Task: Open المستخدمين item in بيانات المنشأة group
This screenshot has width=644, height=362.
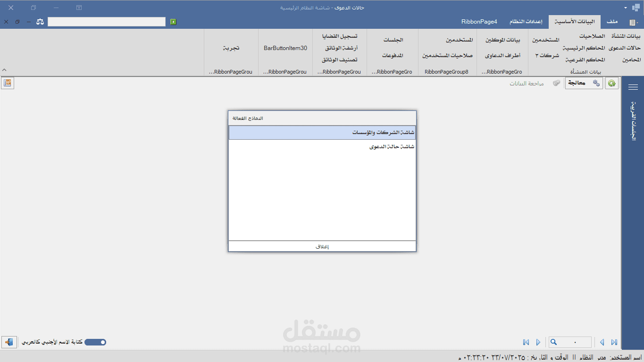Action: pos(546,41)
